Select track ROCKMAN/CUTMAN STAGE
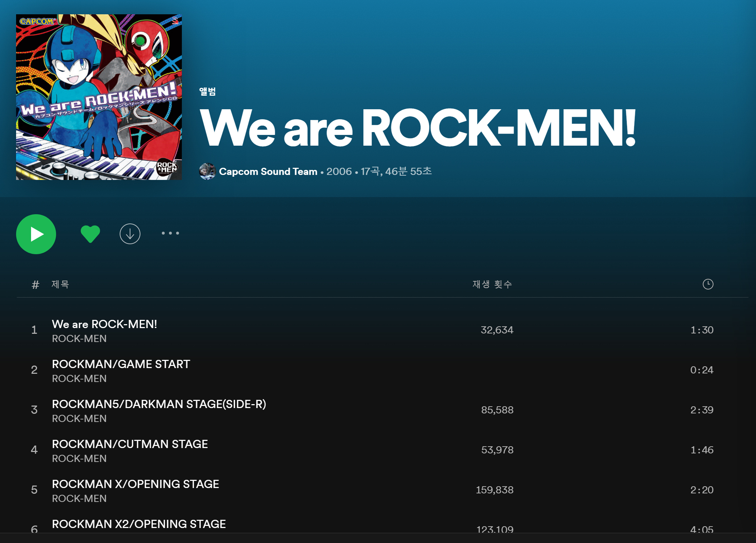The image size is (756, 543). click(x=130, y=444)
